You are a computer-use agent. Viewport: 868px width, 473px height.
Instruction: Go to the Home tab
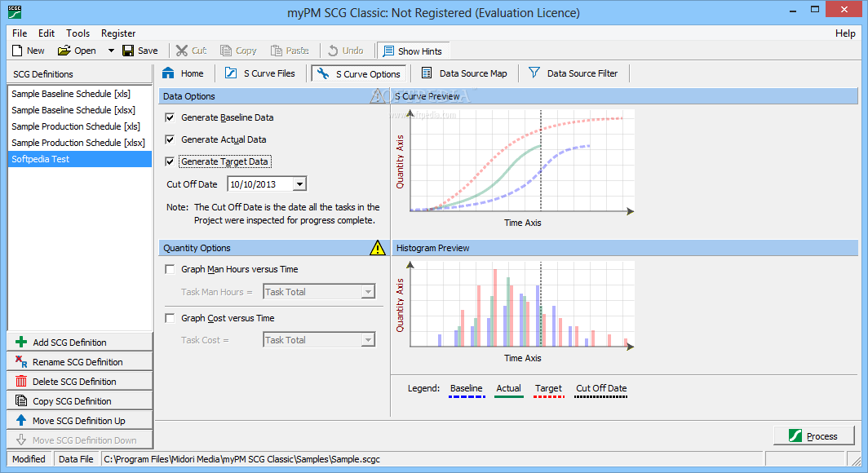coord(184,73)
